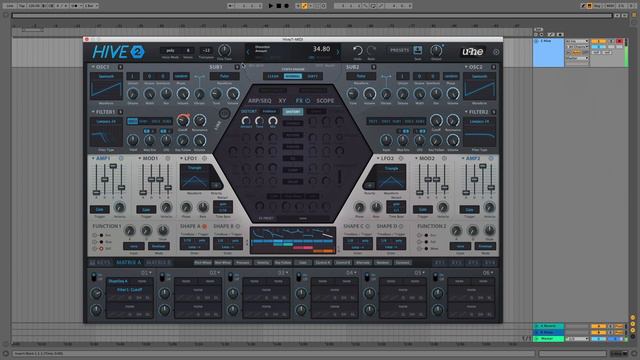Click AMP1 Gate trigger button
Screen dimensions: 640x360
point(100,209)
